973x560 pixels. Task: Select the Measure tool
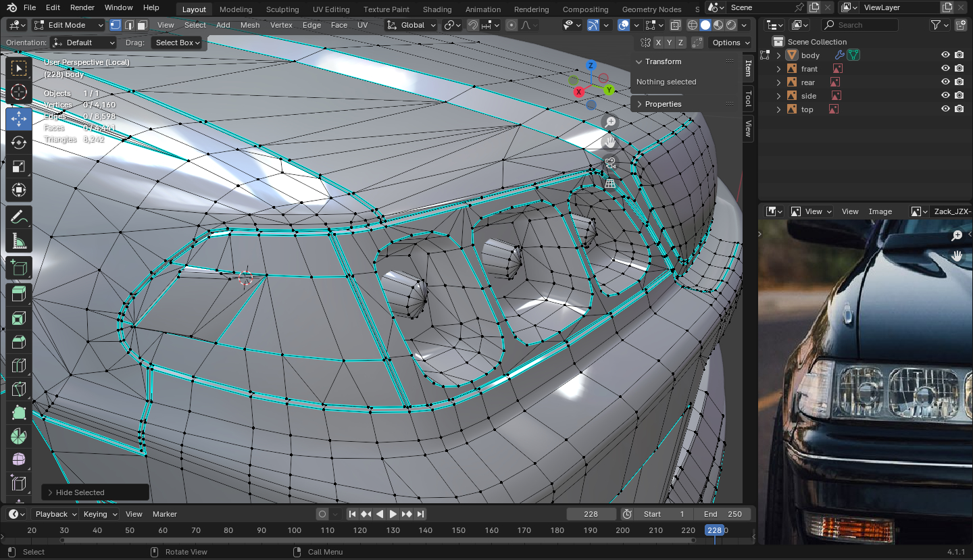coord(19,241)
